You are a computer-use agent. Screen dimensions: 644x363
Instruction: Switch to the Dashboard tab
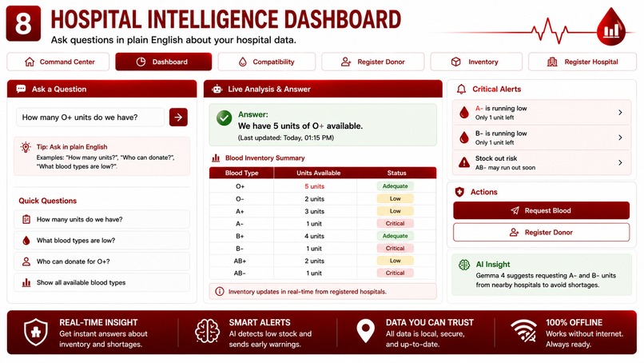point(164,62)
